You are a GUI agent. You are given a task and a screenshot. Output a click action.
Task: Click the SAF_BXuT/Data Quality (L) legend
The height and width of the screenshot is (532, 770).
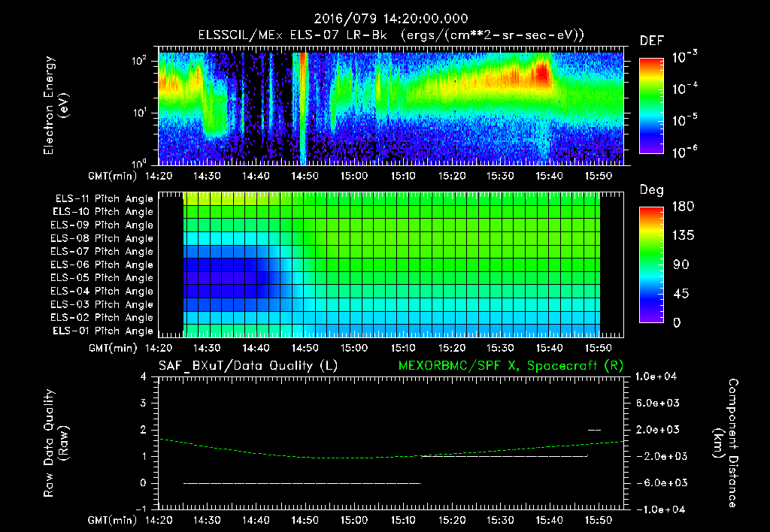coord(248,366)
